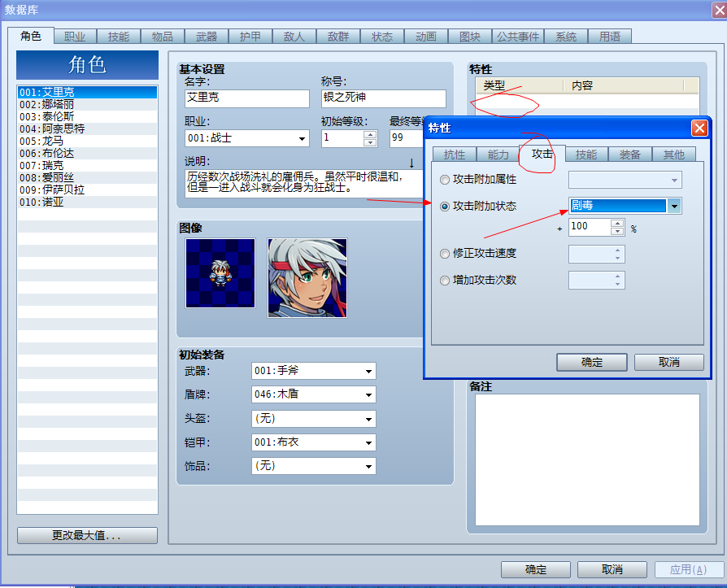Viewport: 727px width, 588px height.
Task: Select the 修正攻击速度 radio button
Action: pos(445,254)
